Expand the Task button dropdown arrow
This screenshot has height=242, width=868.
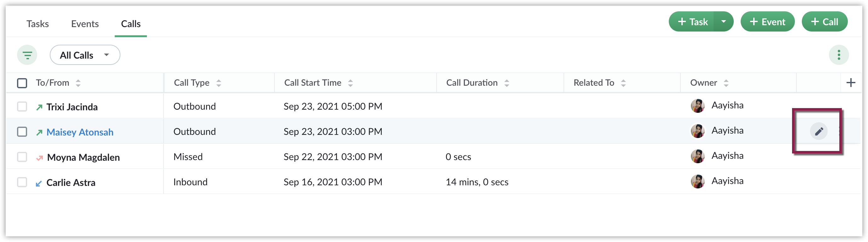pyautogui.click(x=723, y=21)
